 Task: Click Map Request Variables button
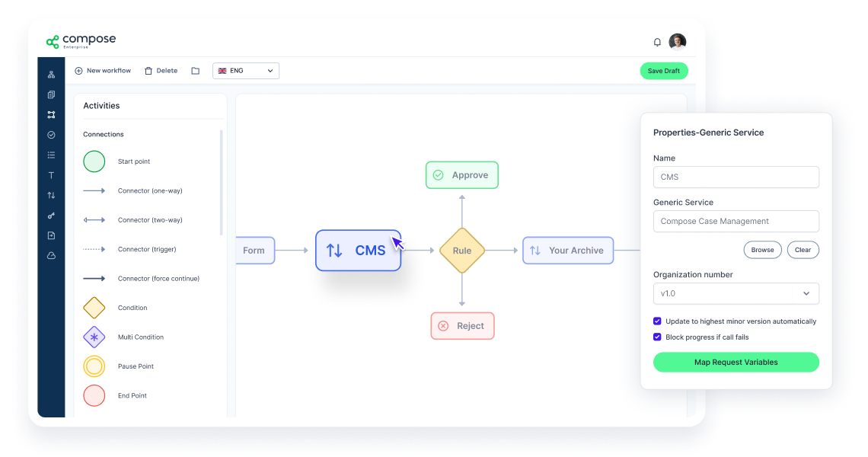click(736, 363)
